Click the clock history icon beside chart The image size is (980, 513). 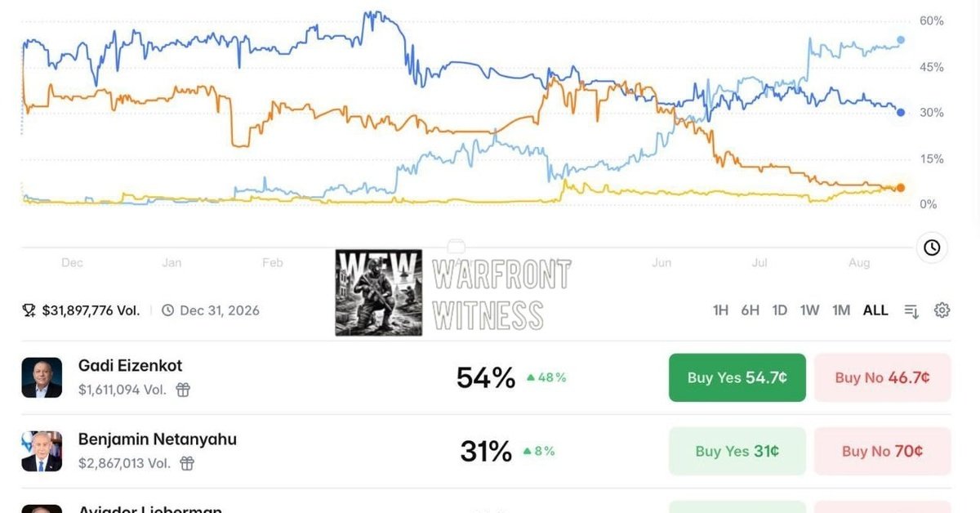coord(932,248)
